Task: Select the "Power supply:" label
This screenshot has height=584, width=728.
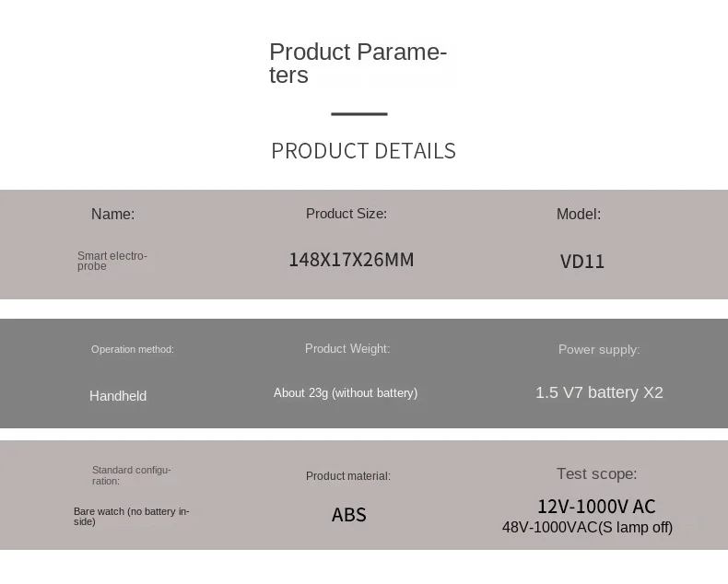Action: tap(599, 350)
